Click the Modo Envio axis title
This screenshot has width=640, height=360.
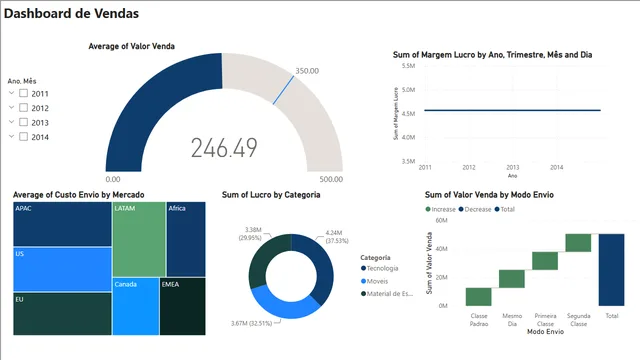click(545, 331)
